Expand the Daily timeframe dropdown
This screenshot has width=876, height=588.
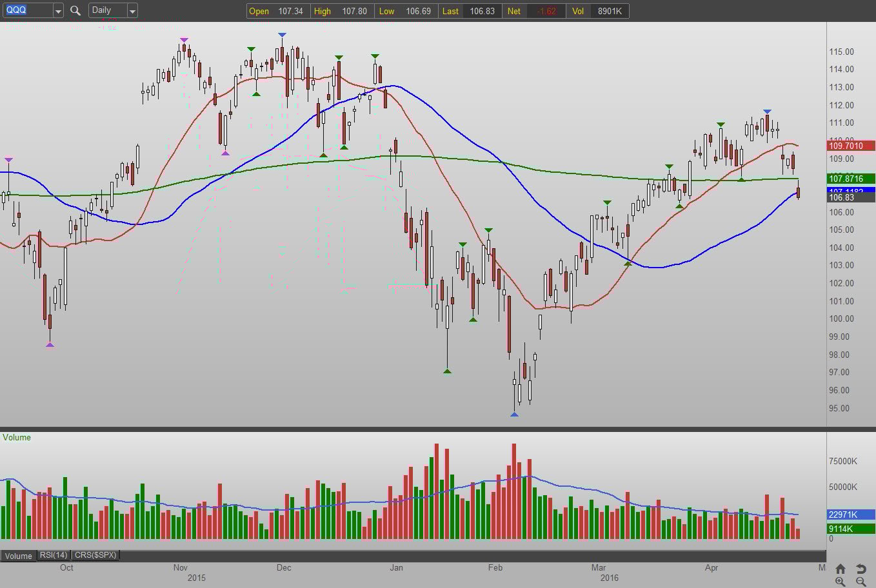pos(132,11)
